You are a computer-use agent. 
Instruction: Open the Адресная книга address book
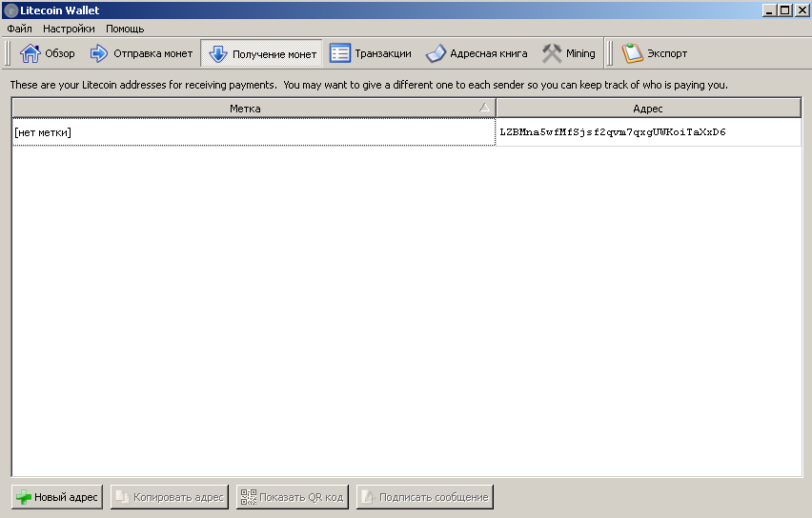(477, 53)
